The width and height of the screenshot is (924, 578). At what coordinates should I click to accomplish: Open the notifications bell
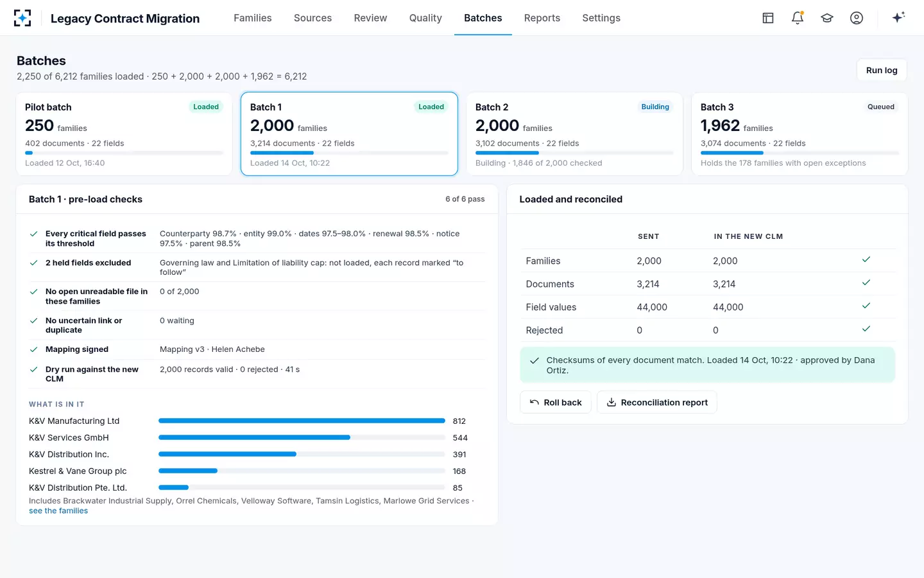click(798, 18)
